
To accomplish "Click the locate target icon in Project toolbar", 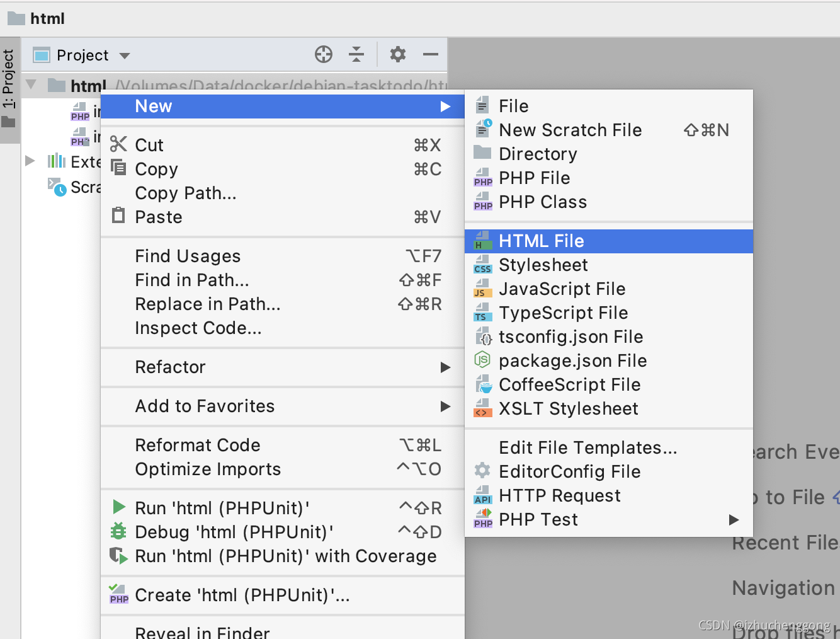I will [x=324, y=55].
